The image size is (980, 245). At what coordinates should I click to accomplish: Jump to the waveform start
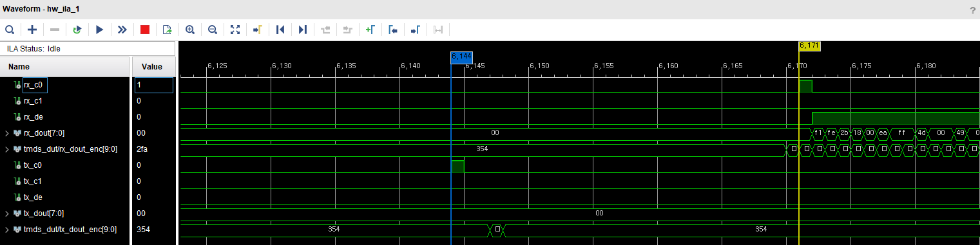click(x=280, y=30)
